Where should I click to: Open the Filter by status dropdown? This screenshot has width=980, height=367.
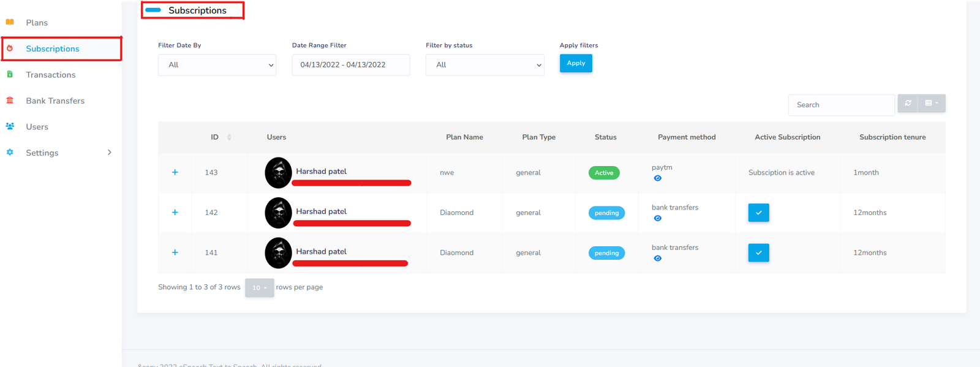(484, 65)
